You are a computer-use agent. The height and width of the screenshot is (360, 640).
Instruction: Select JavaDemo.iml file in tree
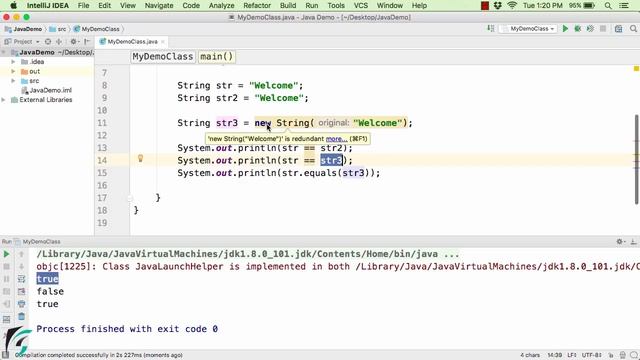pos(47,90)
